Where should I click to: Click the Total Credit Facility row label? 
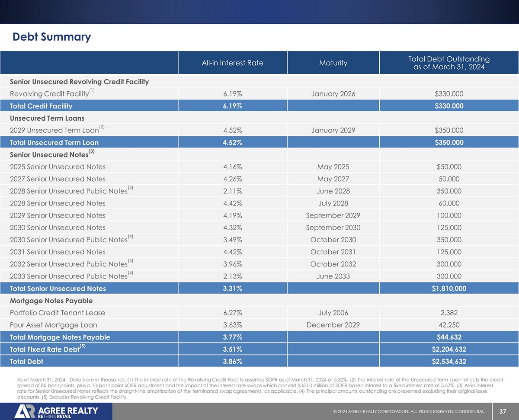pos(41,106)
